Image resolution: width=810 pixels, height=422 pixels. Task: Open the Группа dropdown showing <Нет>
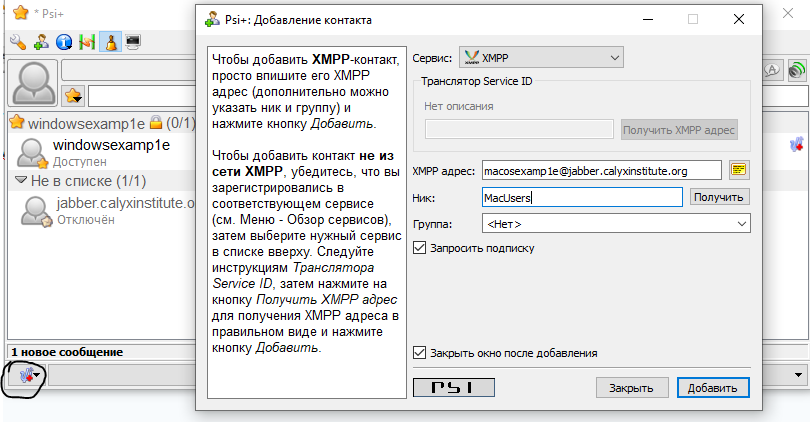[x=616, y=224]
